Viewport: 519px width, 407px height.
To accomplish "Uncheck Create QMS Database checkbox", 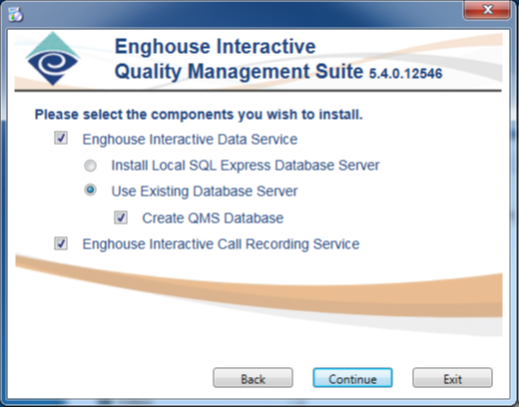I will point(121,218).
